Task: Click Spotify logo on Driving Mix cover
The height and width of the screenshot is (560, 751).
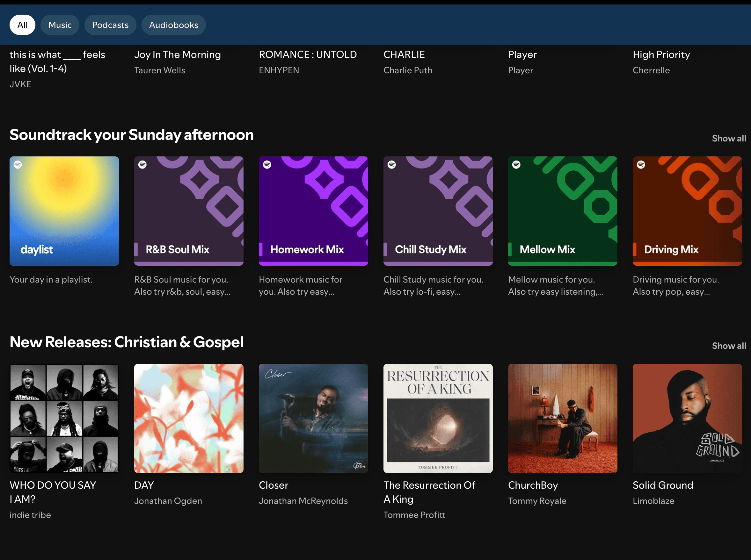Action: tap(641, 165)
